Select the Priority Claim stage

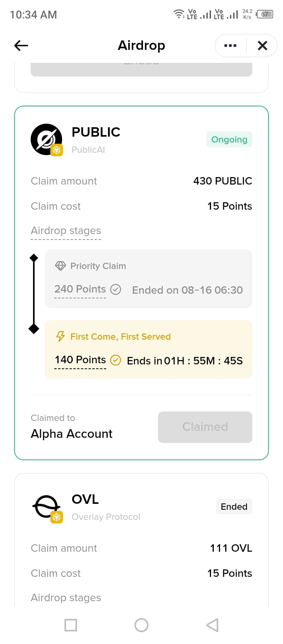pyautogui.click(x=149, y=279)
